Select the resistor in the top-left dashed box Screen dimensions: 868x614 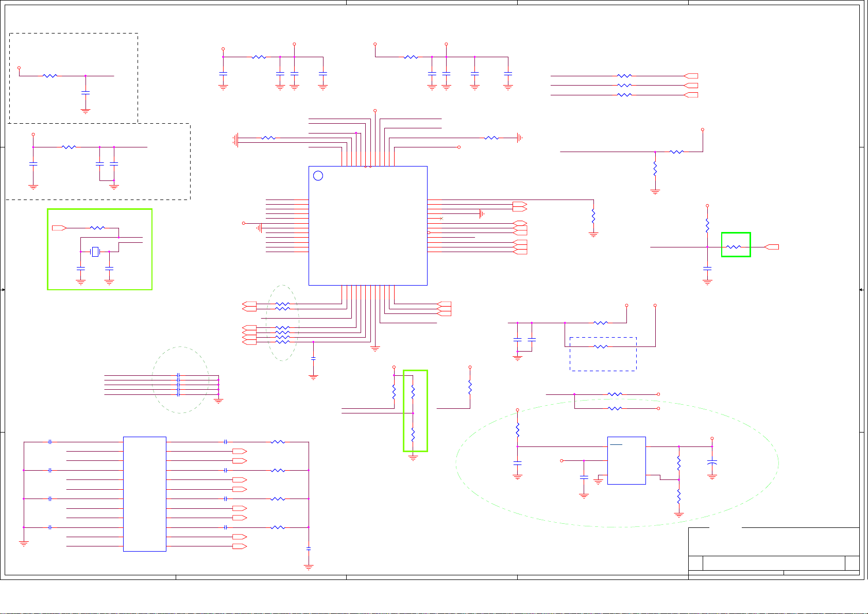point(50,76)
